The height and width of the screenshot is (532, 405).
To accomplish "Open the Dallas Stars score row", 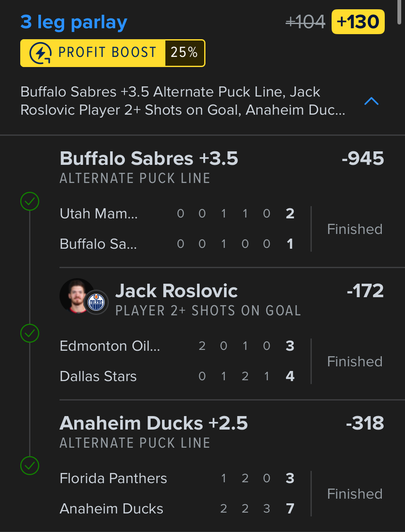I will click(177, 376).
